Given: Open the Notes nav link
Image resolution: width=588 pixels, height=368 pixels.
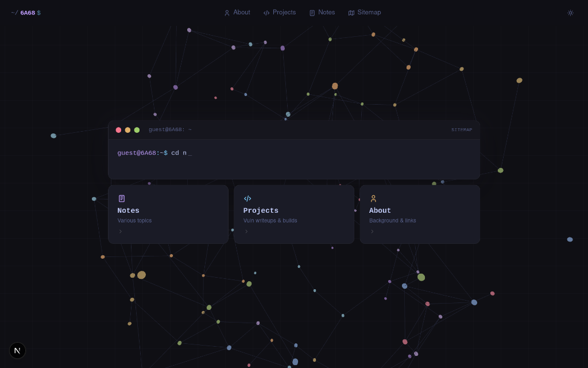Looking at the screenshot, I should point(322,13).
